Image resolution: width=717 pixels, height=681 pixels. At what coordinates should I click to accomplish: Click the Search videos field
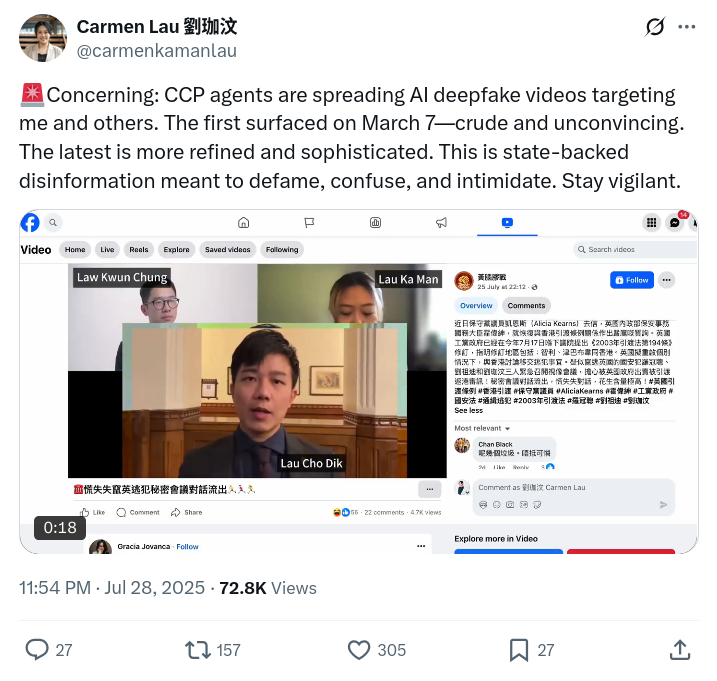635,250
